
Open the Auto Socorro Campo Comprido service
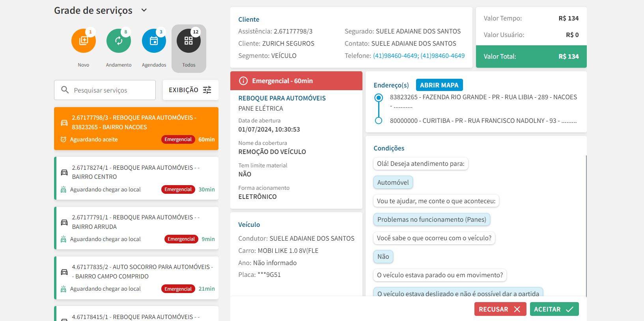point(136,278)
